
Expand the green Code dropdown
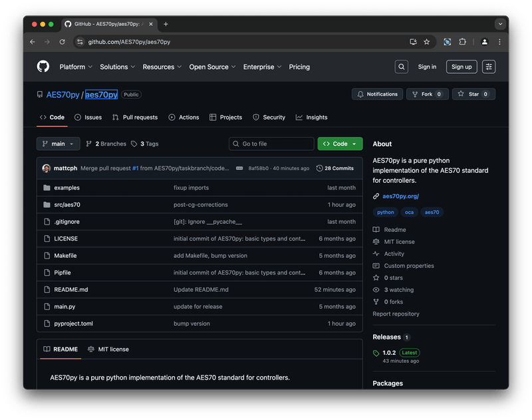pyautogui.click(x=340, y=144)
